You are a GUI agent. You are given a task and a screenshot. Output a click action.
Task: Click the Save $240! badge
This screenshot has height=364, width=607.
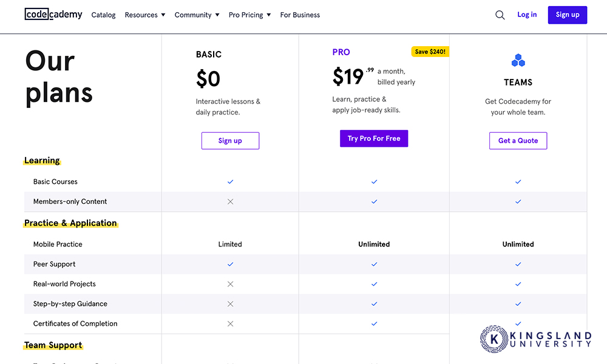pyautogui.click(x=430, y=52)
